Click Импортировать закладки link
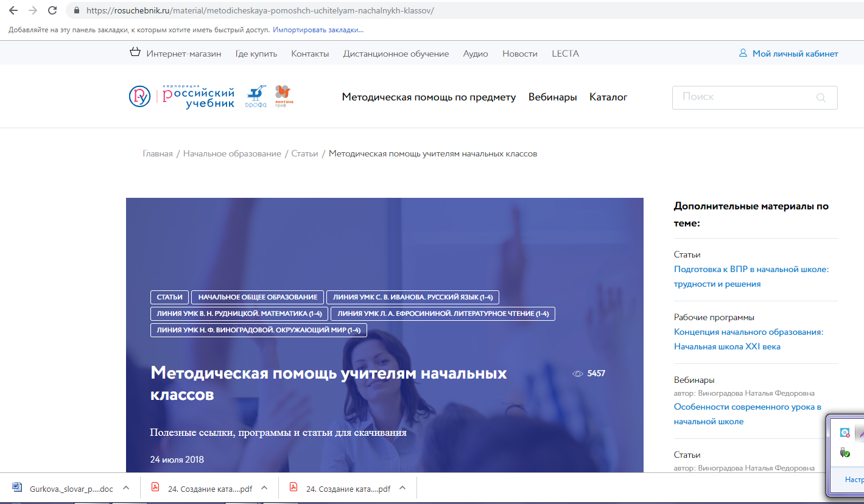 318,29
